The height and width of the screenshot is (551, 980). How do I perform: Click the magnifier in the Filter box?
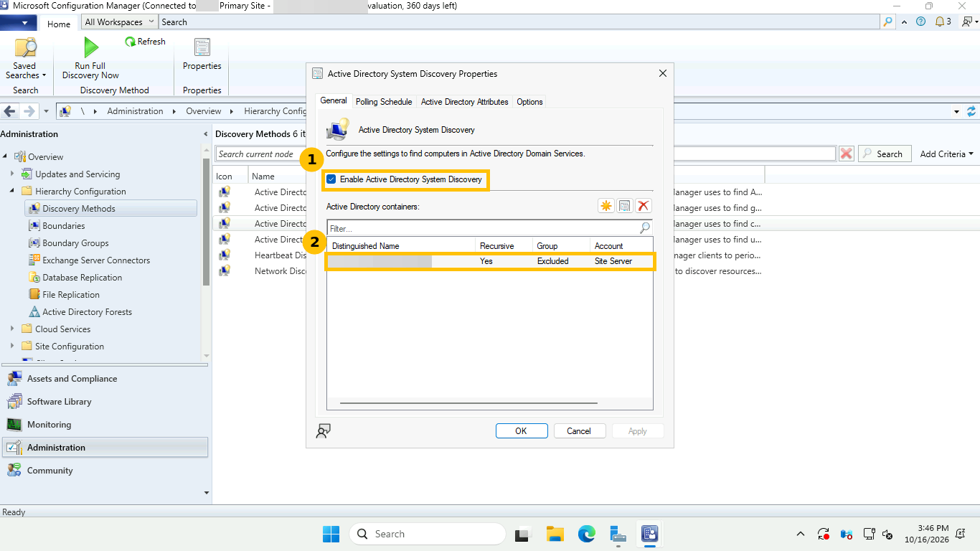(x=645, y=228)
